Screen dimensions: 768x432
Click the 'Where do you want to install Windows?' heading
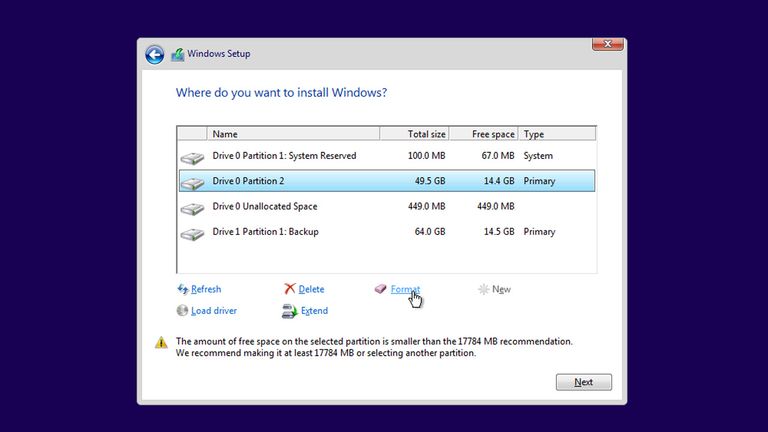click(x=281, y=93)
